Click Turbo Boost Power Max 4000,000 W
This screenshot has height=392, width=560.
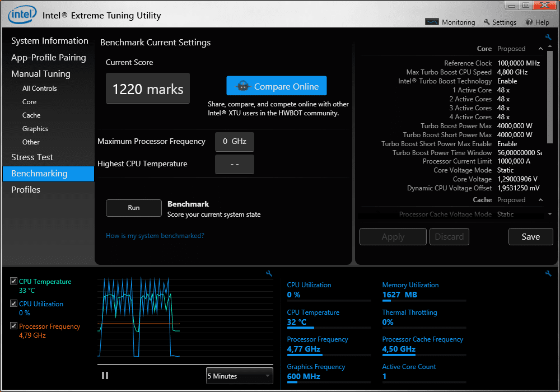[x=515, y=126]
